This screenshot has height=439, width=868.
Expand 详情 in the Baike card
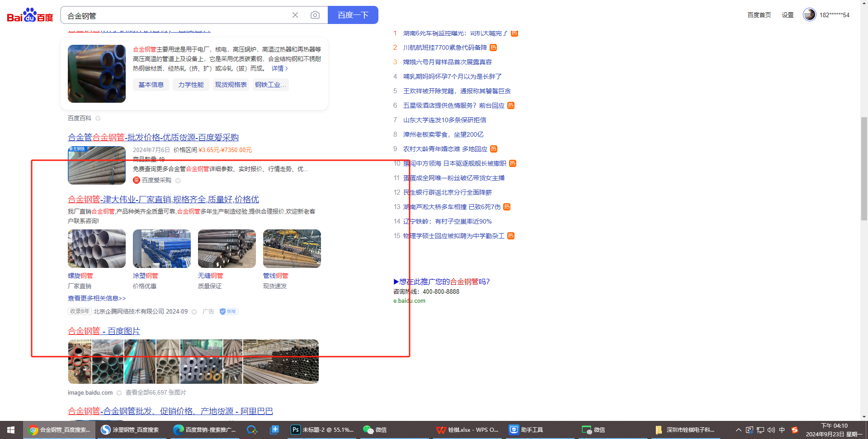(279, 68)
